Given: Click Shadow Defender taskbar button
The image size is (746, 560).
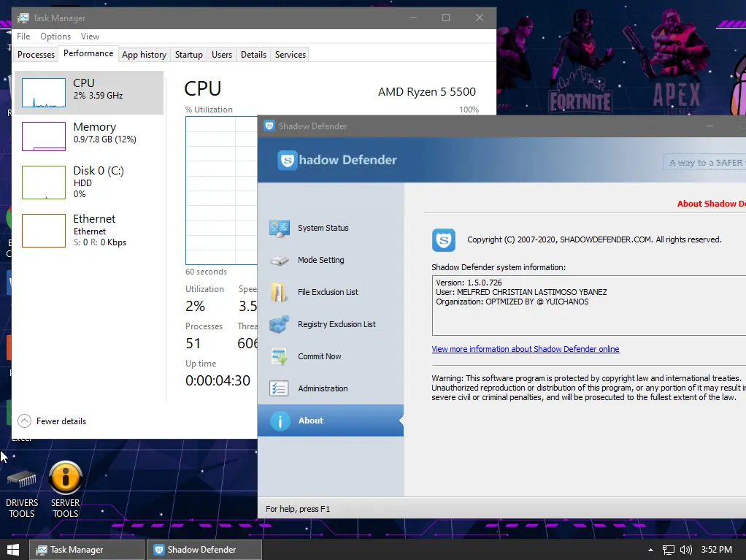Looking at the screenshot, I should pyautogui.click(x=204, y=550).
